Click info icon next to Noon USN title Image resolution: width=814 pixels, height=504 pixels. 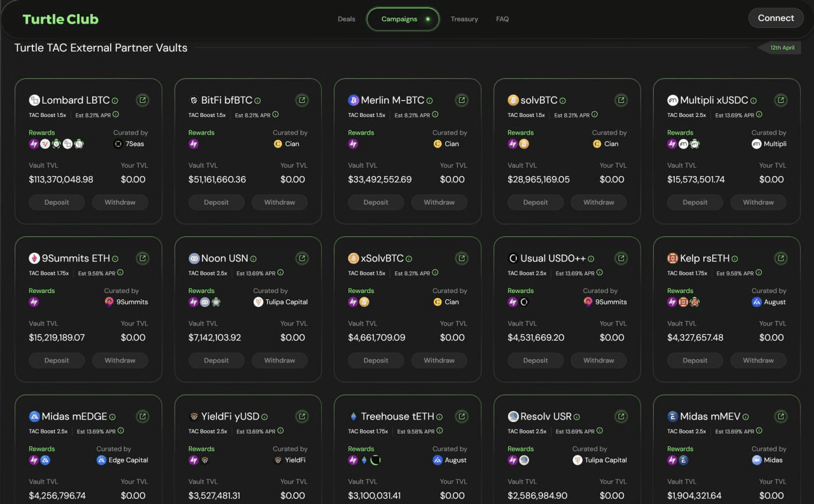click(253, 259)
